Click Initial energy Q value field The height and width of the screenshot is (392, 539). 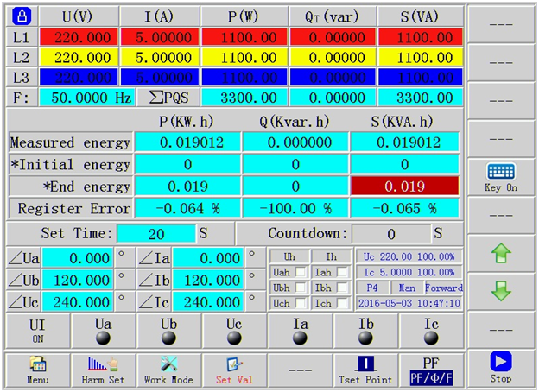tap(295, 165)
